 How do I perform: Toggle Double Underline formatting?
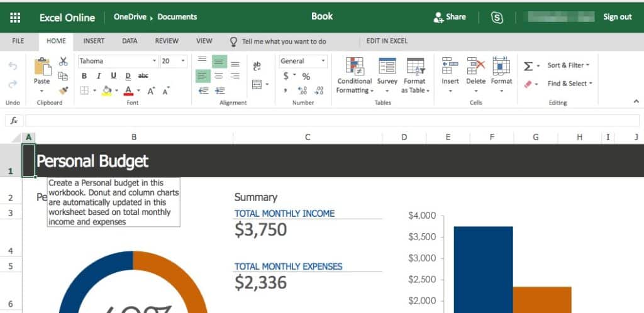(x=128, y=76)
